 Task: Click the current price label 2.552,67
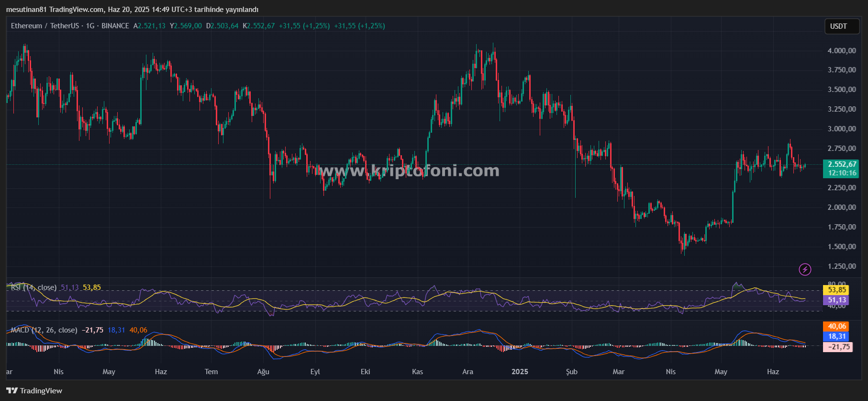click(841, 164)
